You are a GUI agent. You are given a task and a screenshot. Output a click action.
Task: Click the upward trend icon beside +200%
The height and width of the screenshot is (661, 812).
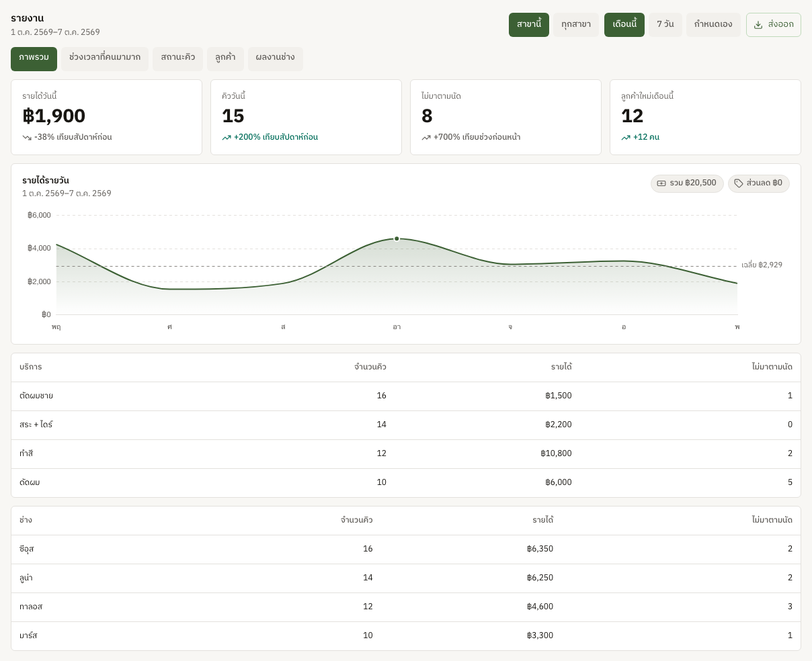point(227,138)
